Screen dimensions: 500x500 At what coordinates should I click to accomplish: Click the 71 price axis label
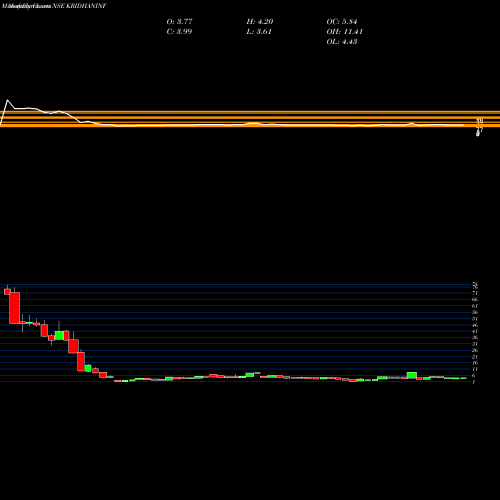point(475,293)
